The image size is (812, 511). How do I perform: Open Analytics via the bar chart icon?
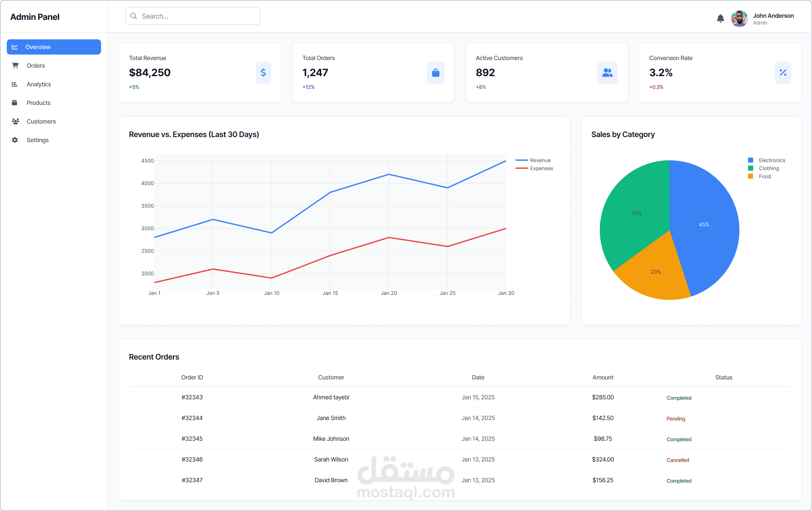[15, 84]
